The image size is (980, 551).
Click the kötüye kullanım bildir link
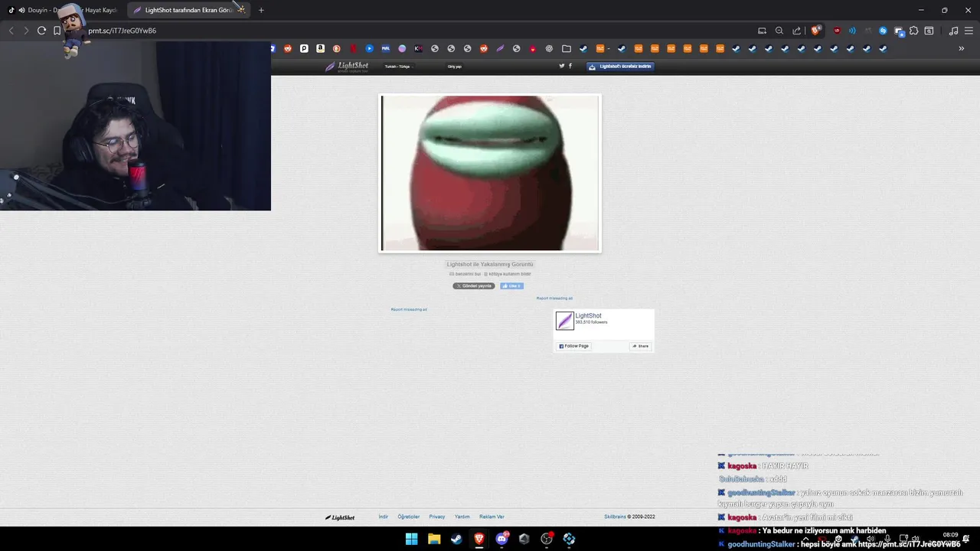pyautogui.click(x=509, y=273)
